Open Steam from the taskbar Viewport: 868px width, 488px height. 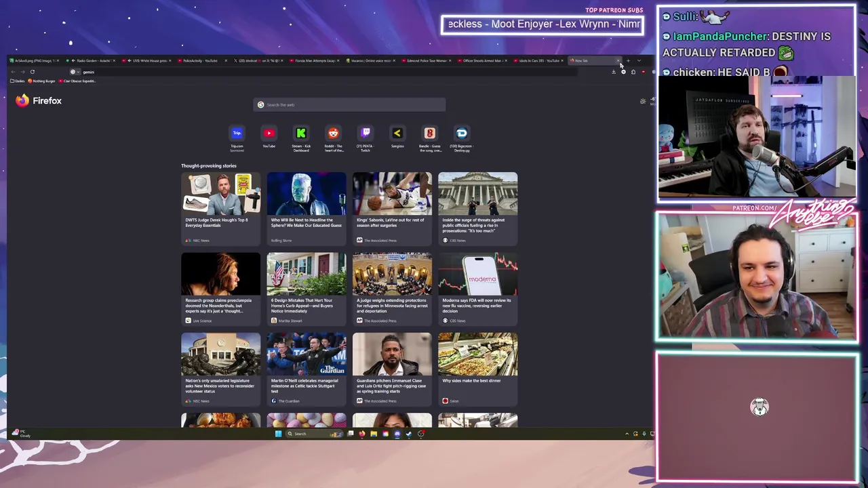[x=409, y=434]
